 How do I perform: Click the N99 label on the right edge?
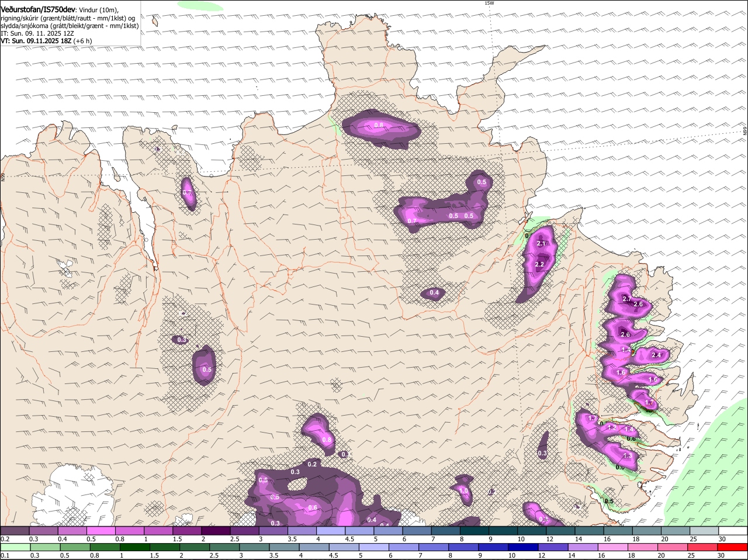click(745, 132)
